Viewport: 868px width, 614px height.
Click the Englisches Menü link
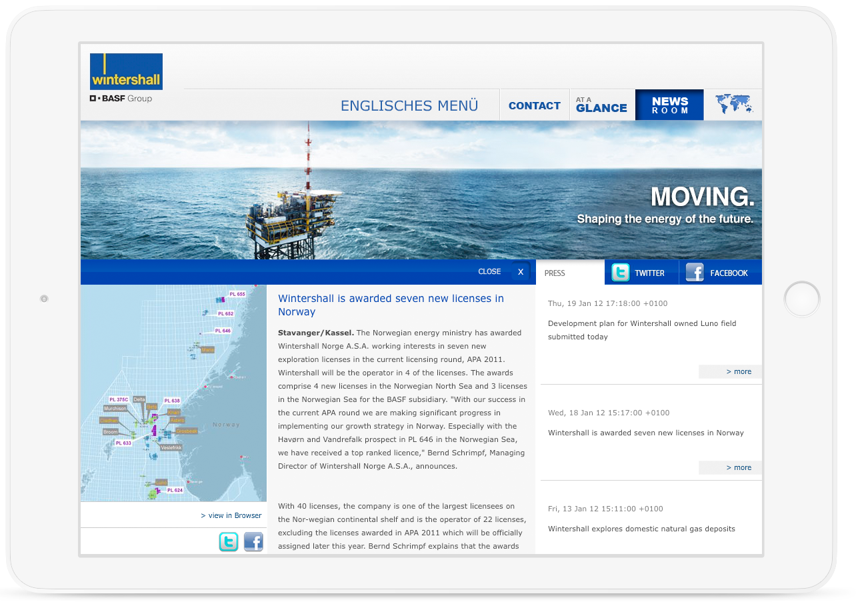coord(409,105)
